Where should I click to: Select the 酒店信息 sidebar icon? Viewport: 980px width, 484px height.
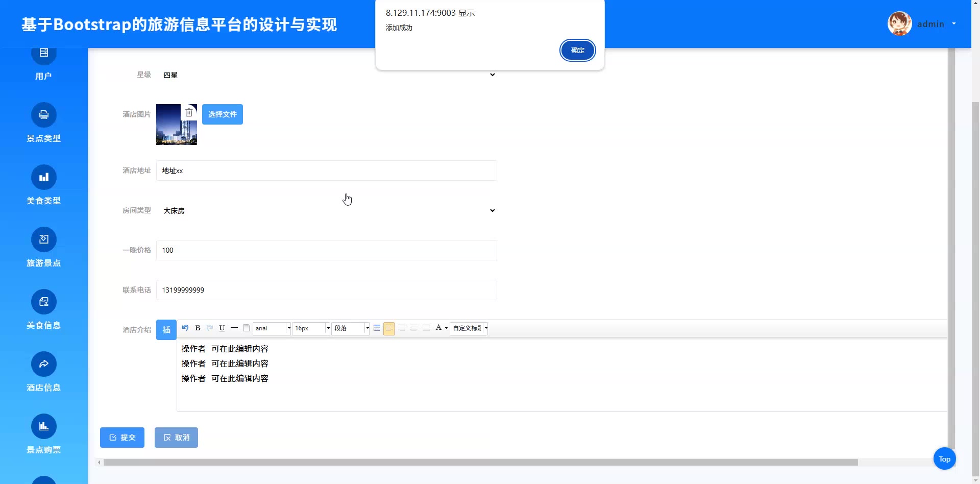click(44, 364)
